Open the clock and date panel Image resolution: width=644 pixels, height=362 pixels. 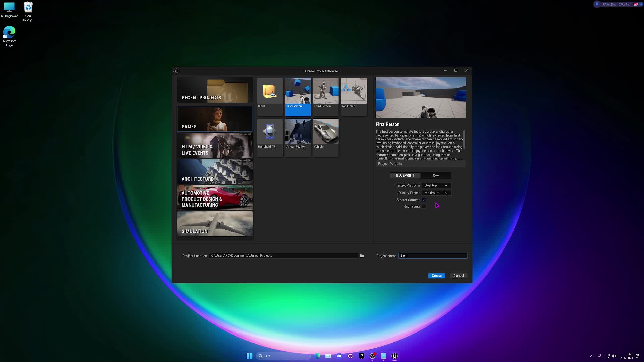[x=626, y=356]
